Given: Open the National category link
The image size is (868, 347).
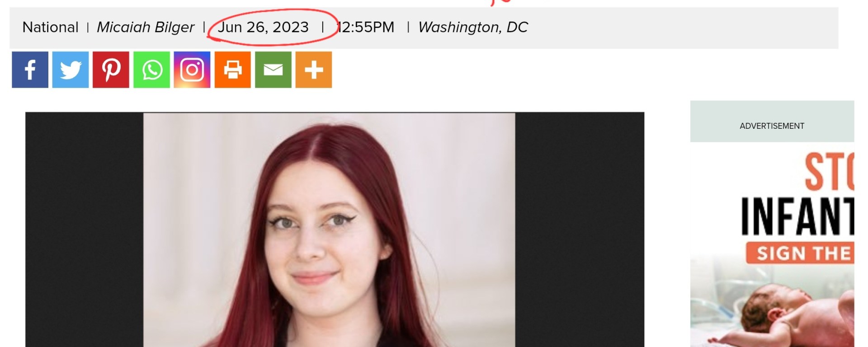Looking at the screenshot, I should point(51,28).
